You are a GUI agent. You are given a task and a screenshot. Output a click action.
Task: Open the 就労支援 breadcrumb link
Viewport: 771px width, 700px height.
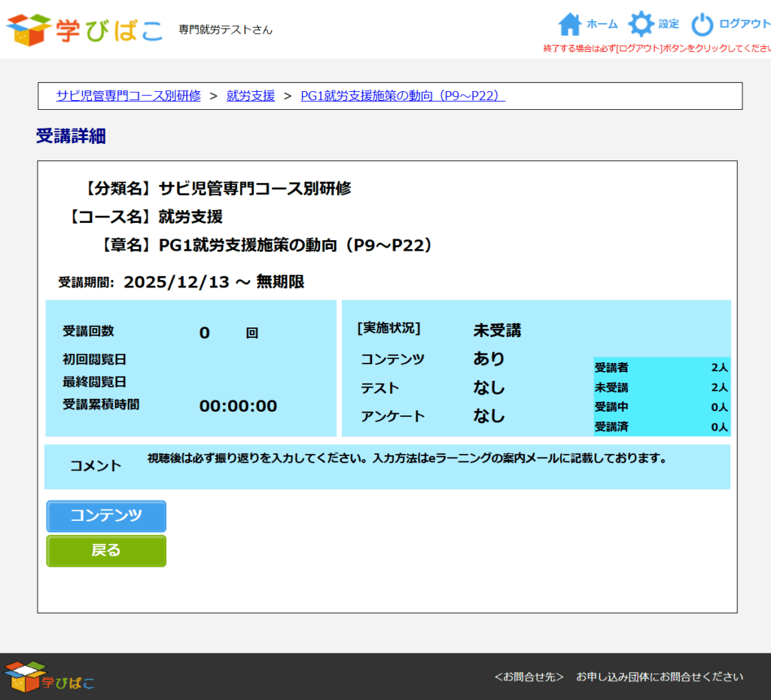[251, 96]
